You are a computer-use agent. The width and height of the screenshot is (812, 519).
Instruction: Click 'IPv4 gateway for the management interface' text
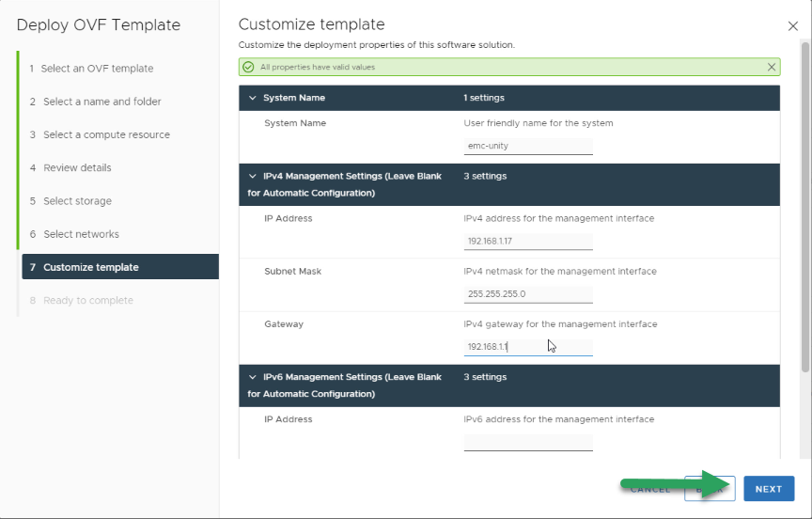point(560,324)
